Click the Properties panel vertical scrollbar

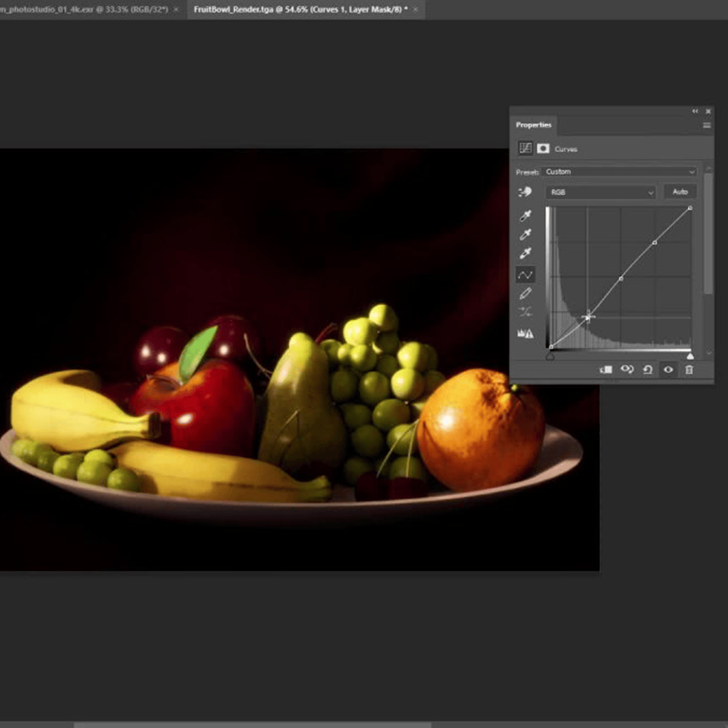pyautogui.click(x=708, y=234)
